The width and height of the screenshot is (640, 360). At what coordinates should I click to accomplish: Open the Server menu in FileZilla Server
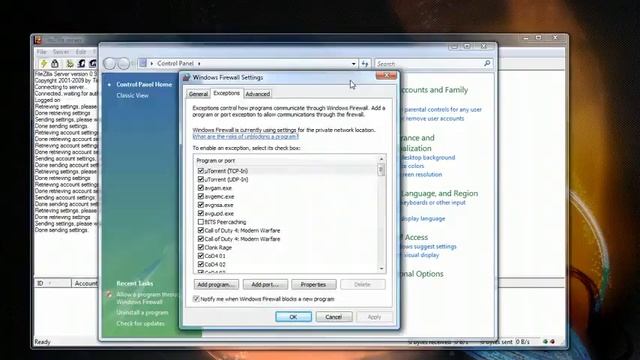[x=61, y=52]
